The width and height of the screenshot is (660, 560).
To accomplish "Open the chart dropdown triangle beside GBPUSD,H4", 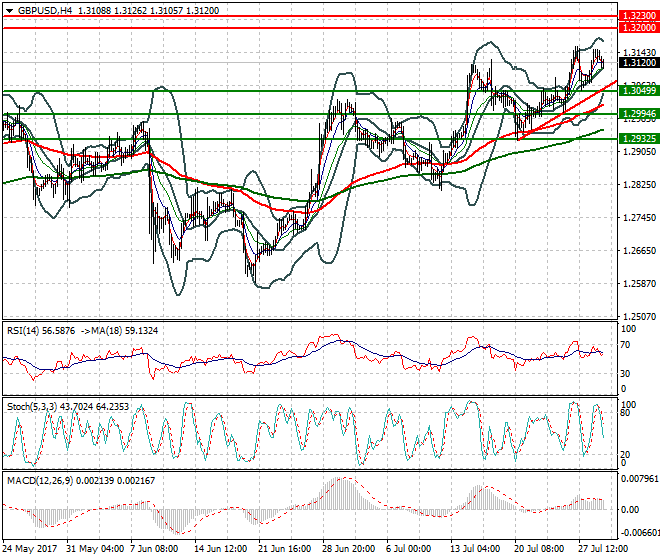I will 10,11.
